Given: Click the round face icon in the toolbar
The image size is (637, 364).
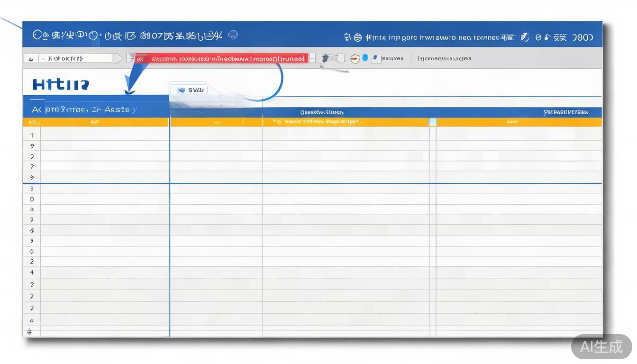Looking at the screenshot, I should pyautogui.click(x=355, y=58).
